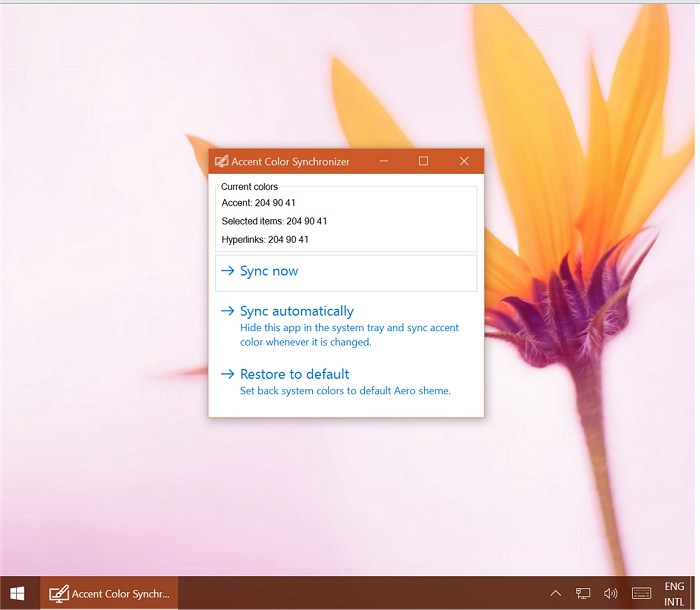Click Restore to default command
The height and width of the screenshot is (610, 700).
[x=346, y=382]
